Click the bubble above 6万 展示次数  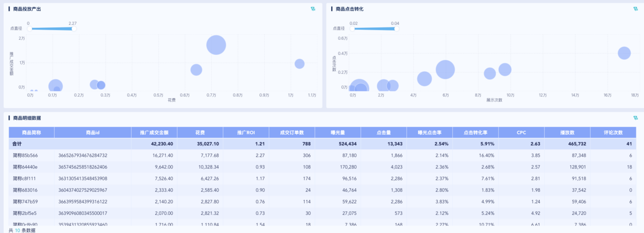[x=445, y=69]
